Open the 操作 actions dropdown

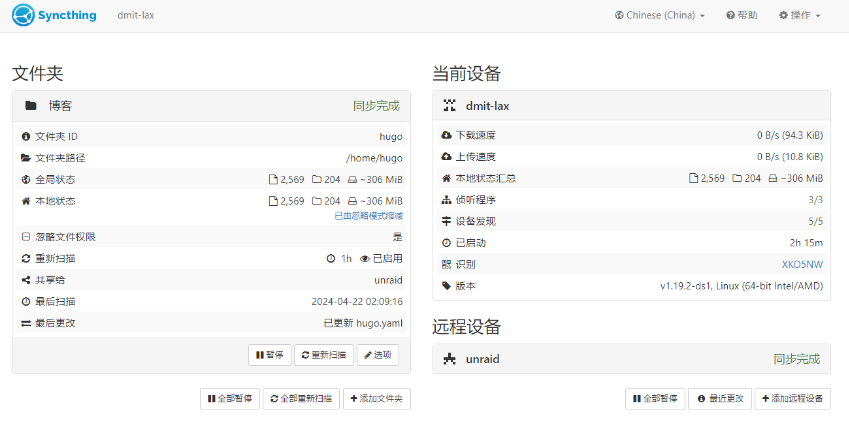799,16
